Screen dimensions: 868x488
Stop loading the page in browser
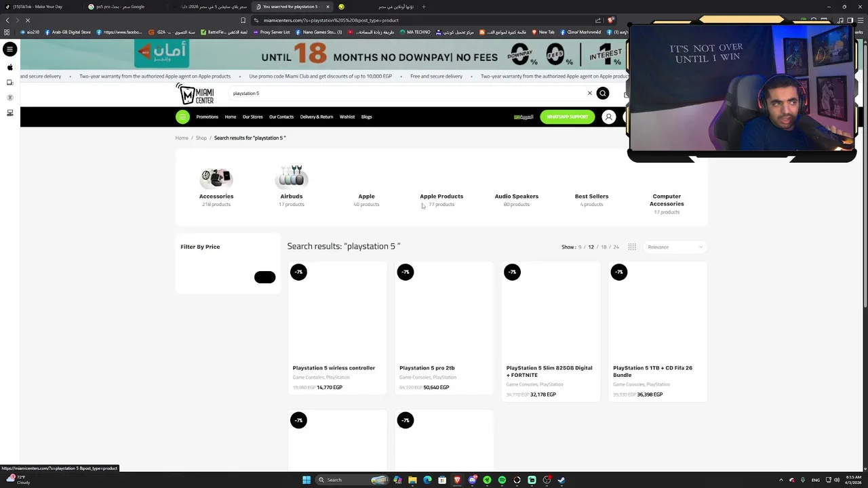click(28, 20)
